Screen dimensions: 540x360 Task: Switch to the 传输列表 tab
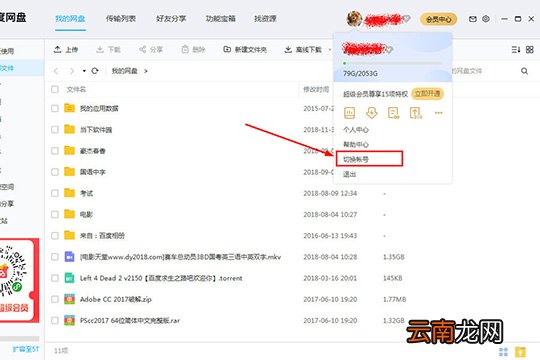[121, 19]
